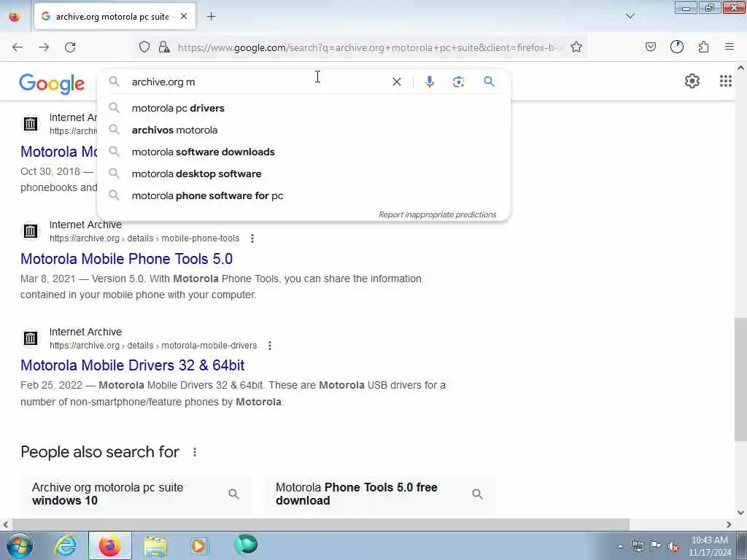Launch Windows Media Player from taskbar
The width and height of the screenshot is (747, 560).
pos(200,545)
